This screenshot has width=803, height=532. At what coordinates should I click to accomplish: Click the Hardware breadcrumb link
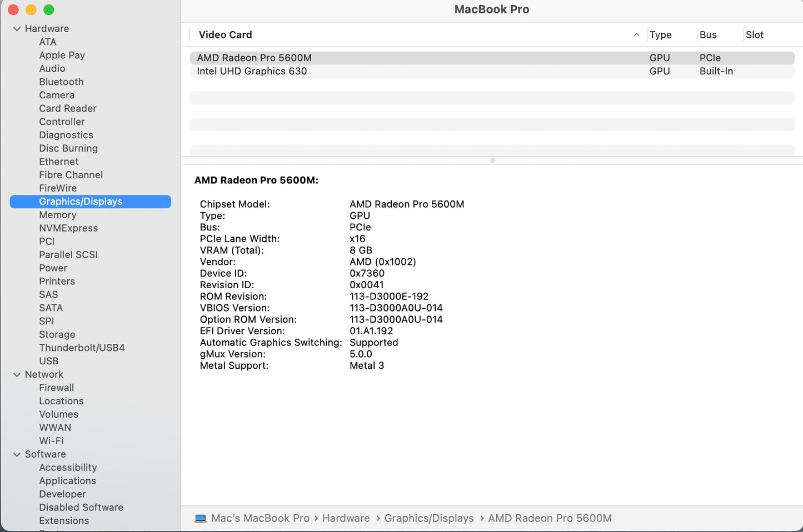coord(346,518)
